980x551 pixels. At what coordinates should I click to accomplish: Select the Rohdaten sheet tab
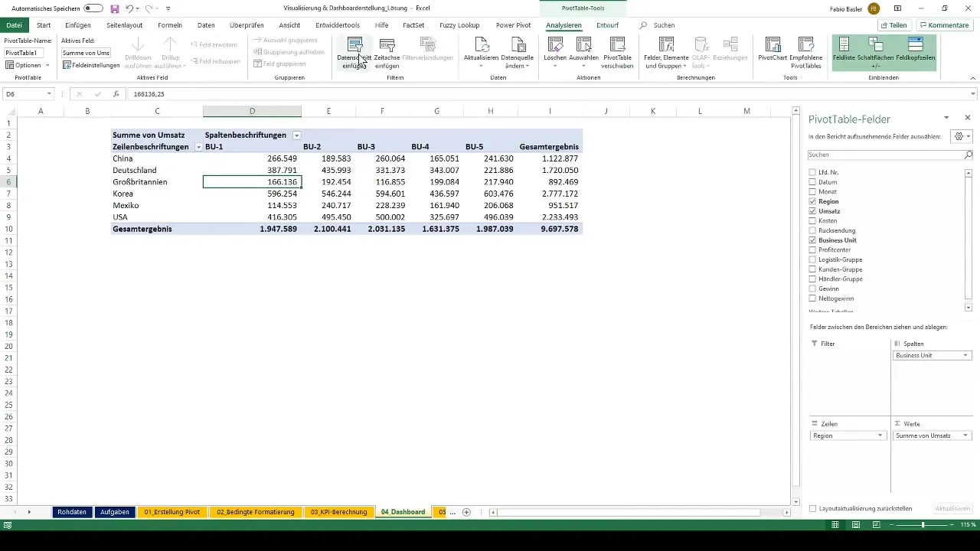(x=72, y=512)
